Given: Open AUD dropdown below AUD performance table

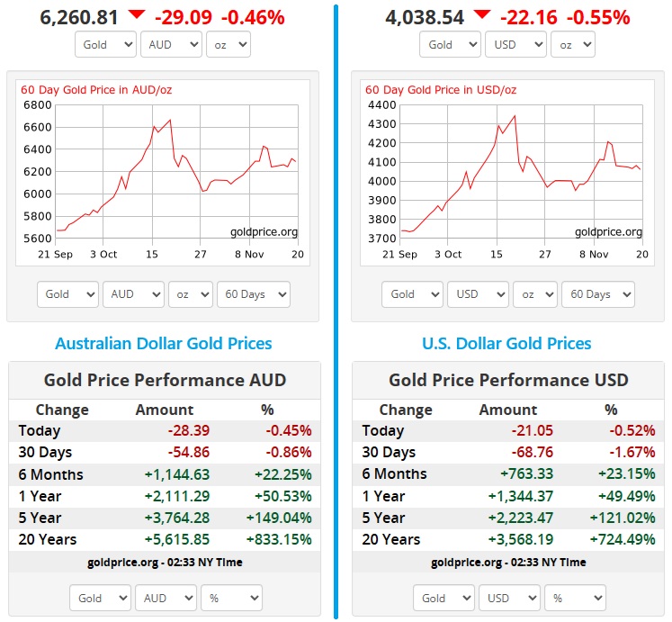Looking at the screenshot, I should (166, 598).
